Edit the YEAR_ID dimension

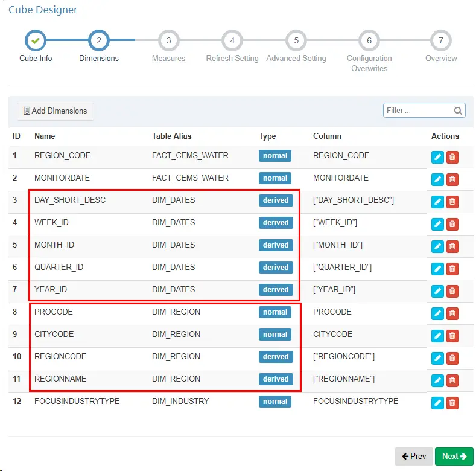tap(437, 291)
